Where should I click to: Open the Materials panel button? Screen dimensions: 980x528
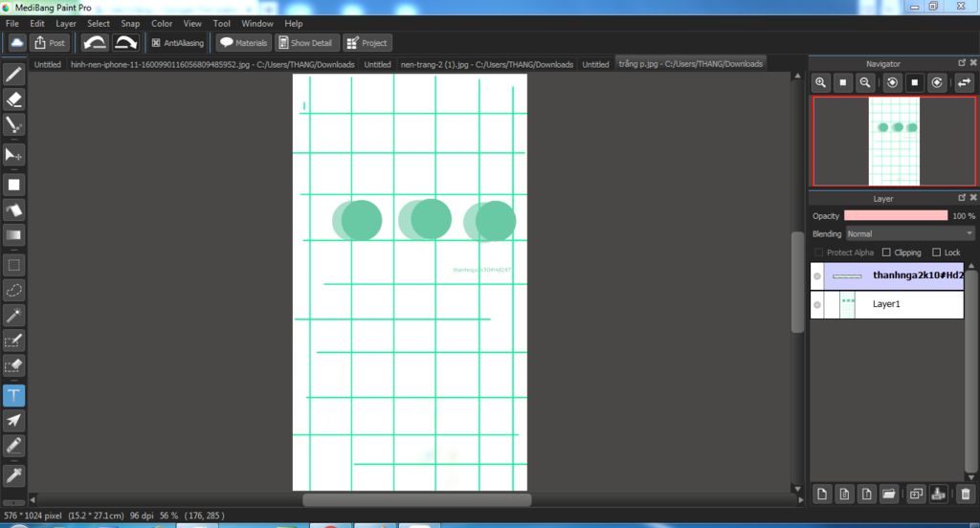[243, 42]
